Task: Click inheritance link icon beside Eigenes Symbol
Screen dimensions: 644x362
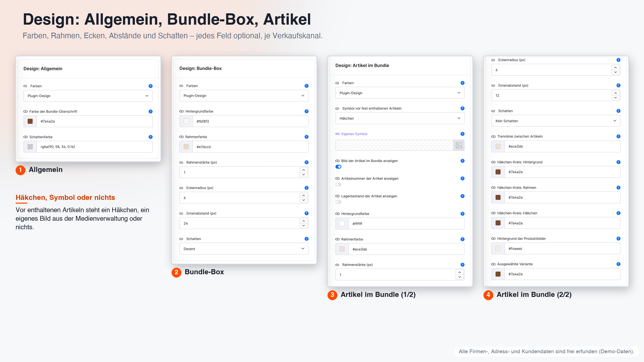Action: (x=337, y=134)
